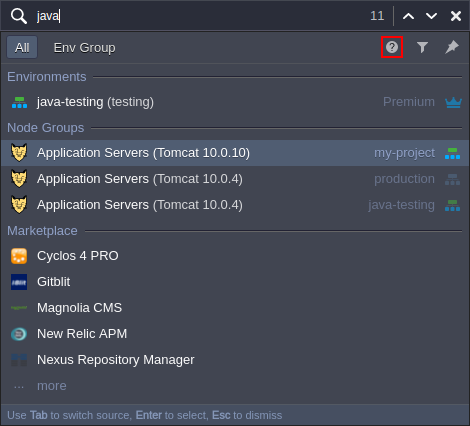Open the filter funnel icon
This screenshot has height=426, width=470.
(x=422, y=47)
